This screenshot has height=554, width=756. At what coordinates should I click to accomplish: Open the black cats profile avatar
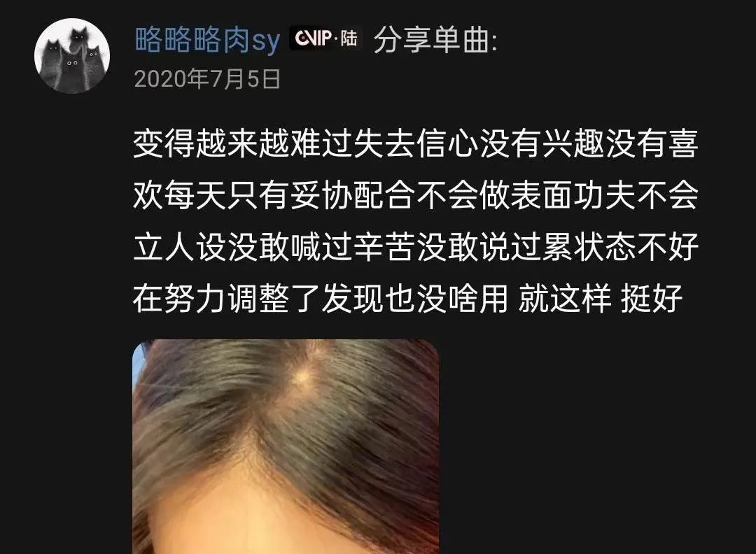[x=72, y=56]
